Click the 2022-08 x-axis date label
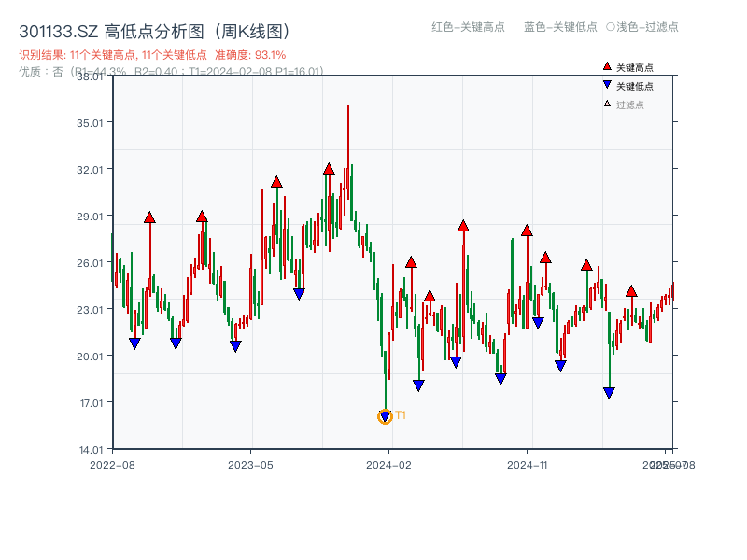747x560 pixels. [x=114, y=463]
